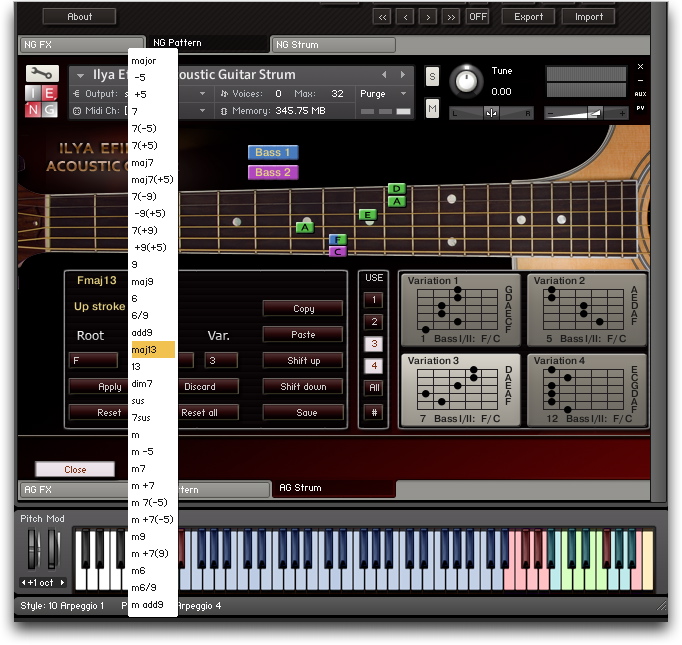The height and width of the screenshot is (645, 682).
Task: Expand instrument name dropdown triangle
Action: tap(80, 76)
